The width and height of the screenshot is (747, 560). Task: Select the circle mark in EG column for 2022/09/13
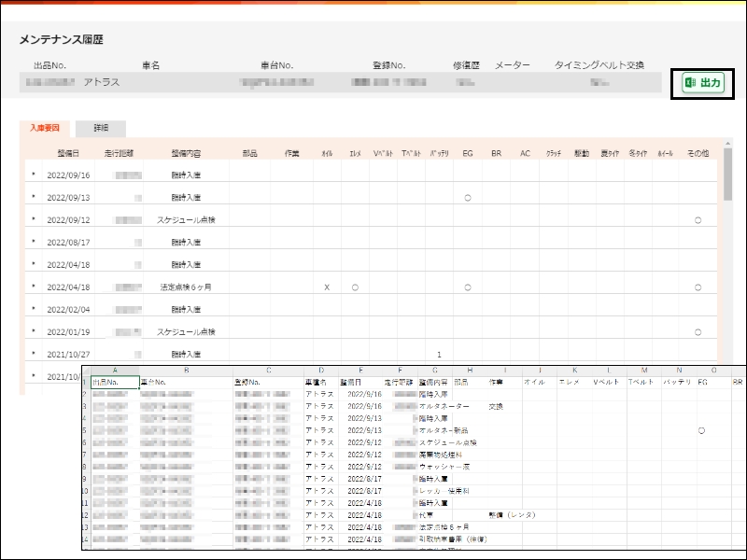tap(467, 197)
